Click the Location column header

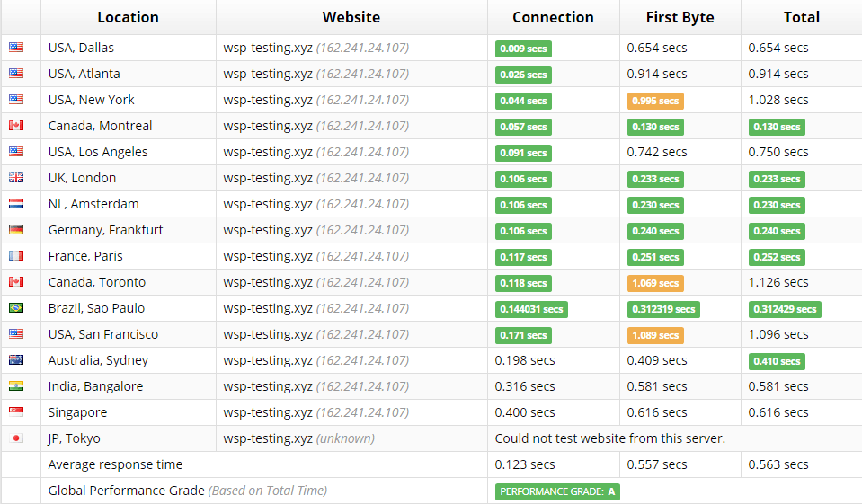129,17
